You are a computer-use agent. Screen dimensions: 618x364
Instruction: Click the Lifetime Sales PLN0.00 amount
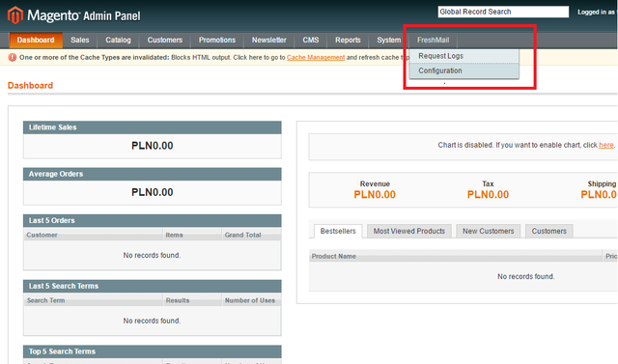coord(153,146)
